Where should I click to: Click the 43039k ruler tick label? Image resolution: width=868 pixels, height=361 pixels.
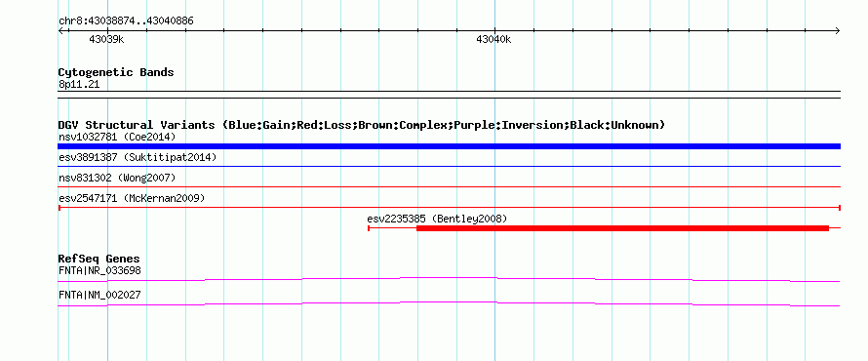click(106, 40)
